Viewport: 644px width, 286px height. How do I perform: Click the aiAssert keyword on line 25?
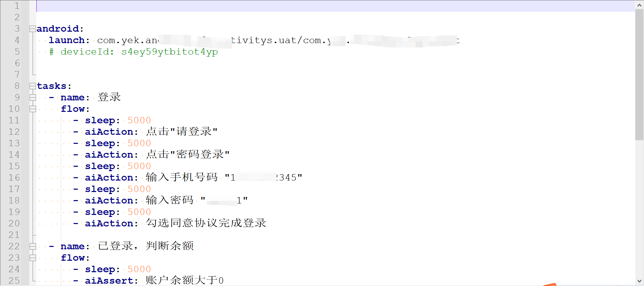109,280
